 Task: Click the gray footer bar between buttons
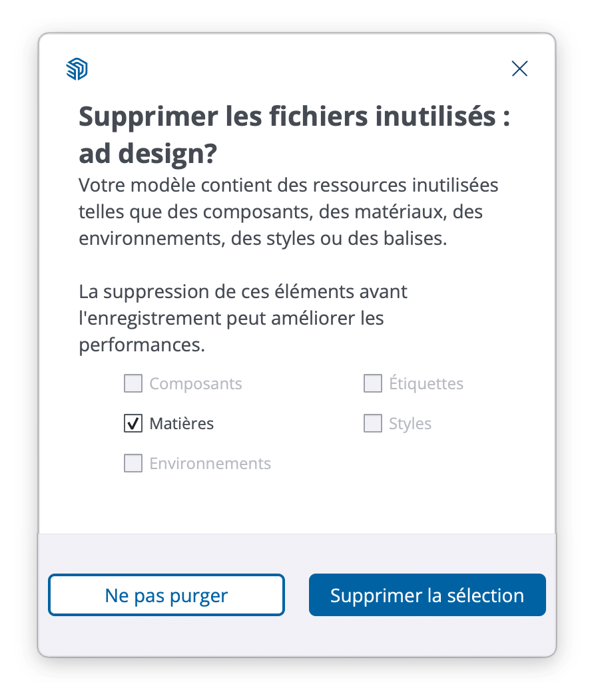(297, 595)
